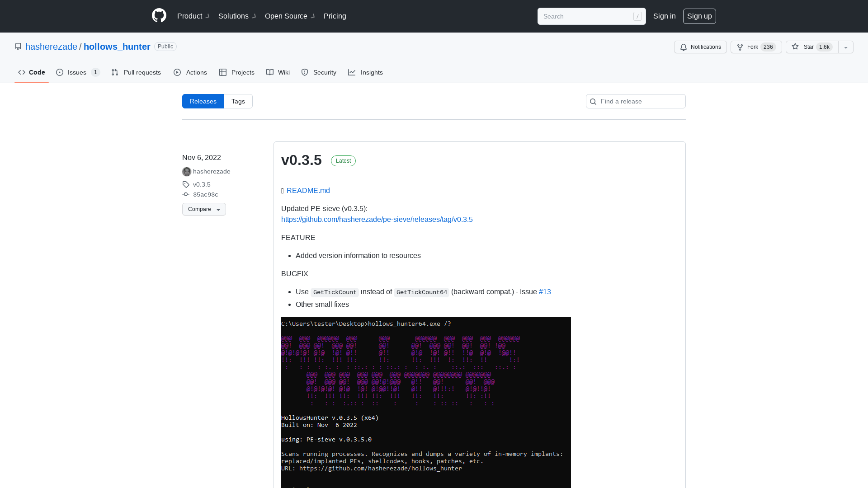
Task: Open issue #13 link
Action: pyautogui.click(x=545, y=292)
